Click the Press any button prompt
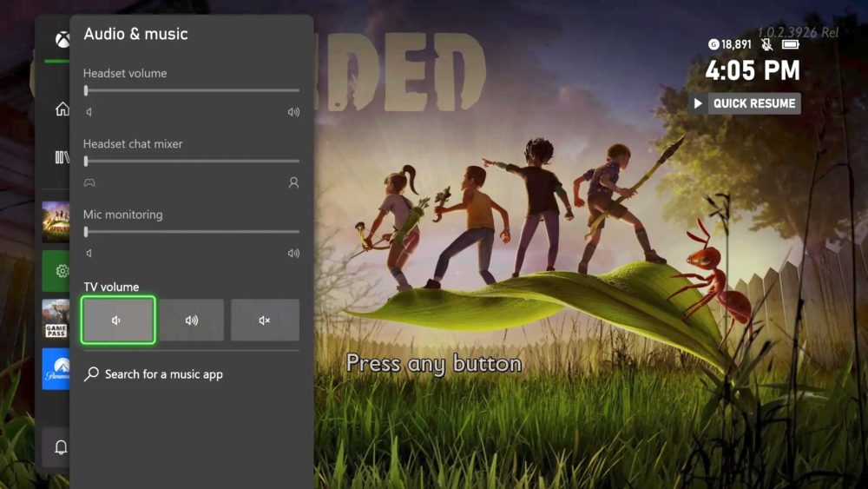868x489 pixels. click(x=434, y=364)
